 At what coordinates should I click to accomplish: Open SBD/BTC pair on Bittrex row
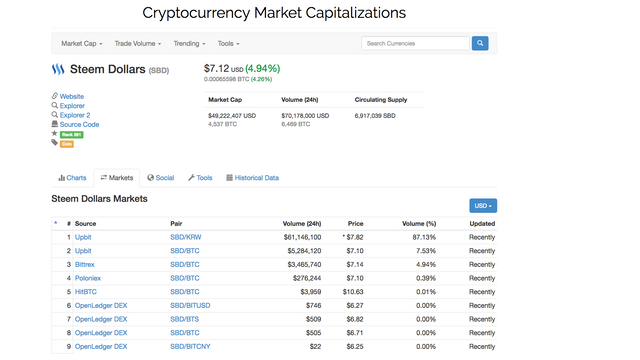click(x=185, y=264)
